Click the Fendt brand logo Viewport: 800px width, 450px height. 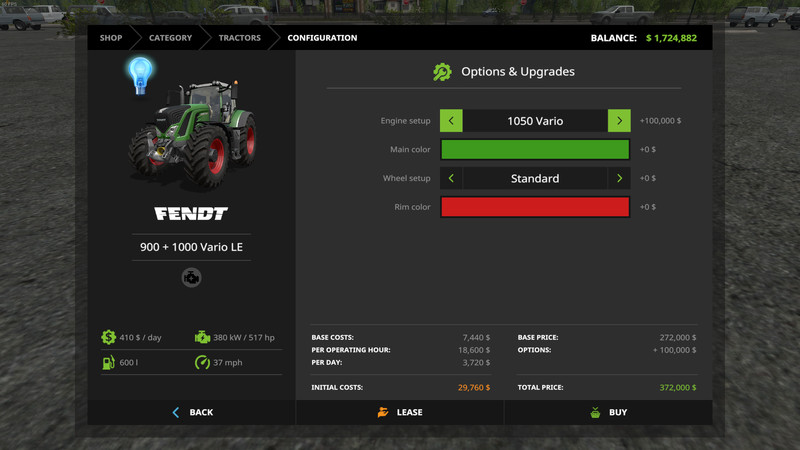pos(191,213)
